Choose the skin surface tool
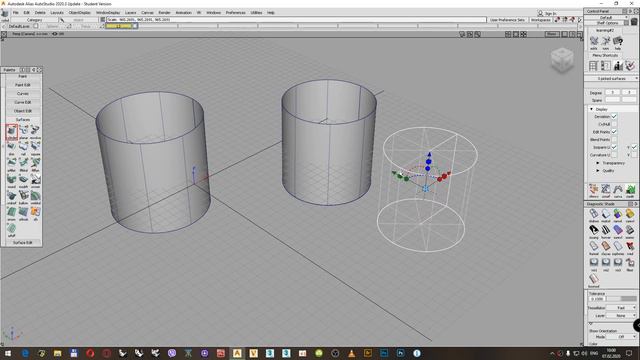 click(11, 147)
